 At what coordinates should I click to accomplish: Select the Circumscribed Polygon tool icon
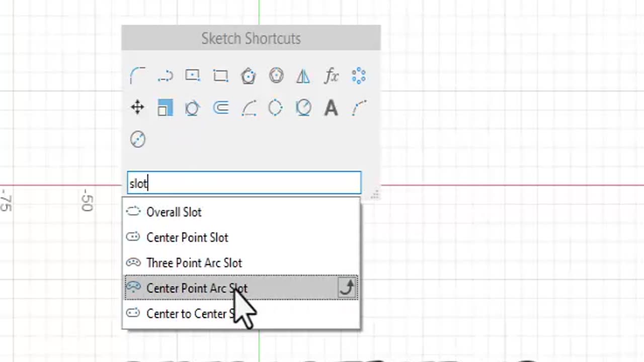coord(248,76)
